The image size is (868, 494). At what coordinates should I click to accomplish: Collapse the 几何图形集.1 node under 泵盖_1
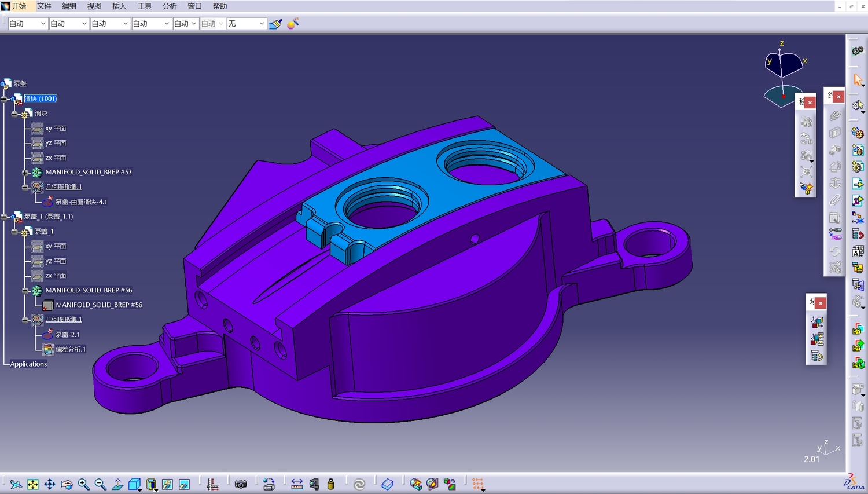coord(25,319)
